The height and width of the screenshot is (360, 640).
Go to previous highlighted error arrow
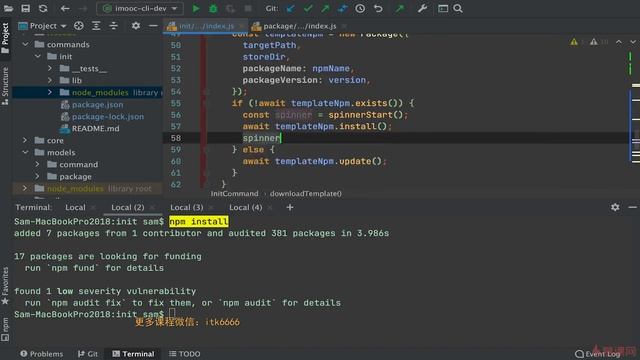[619, 42]
